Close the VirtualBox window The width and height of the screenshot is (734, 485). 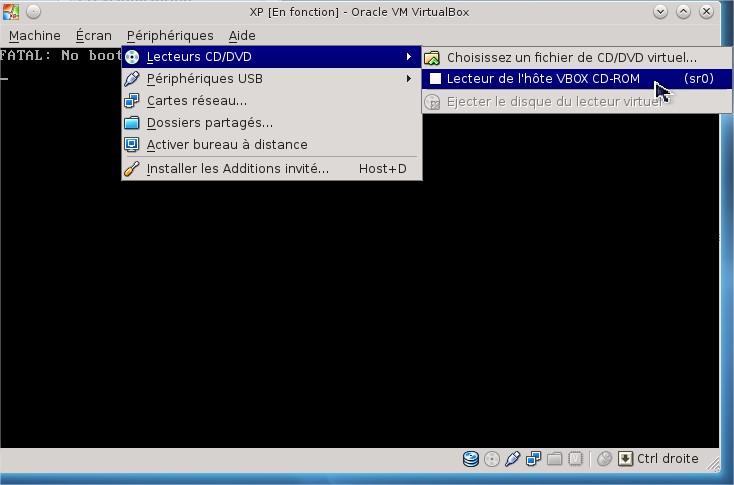tap(706, 12)
